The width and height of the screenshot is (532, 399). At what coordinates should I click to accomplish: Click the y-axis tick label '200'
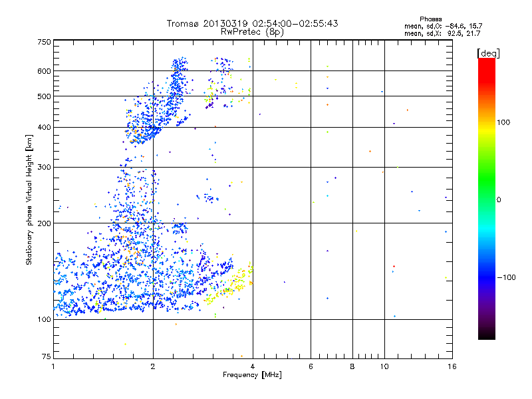44,223
